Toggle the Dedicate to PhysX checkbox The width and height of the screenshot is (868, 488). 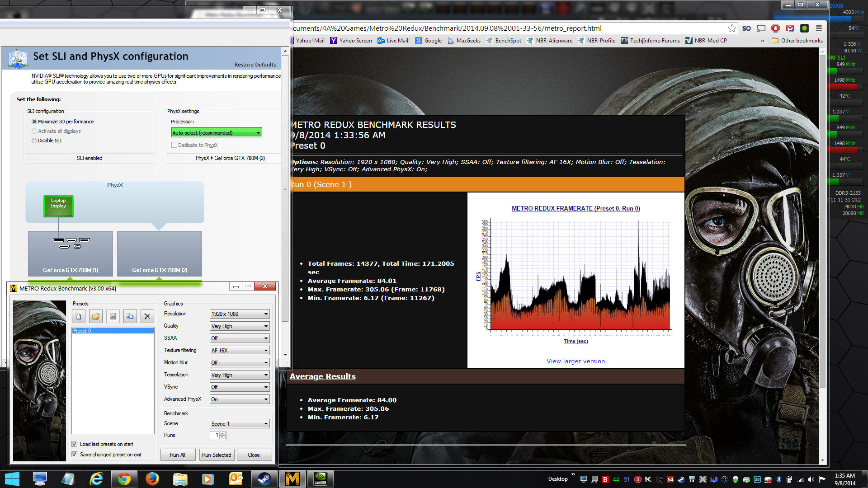[x=174, y=145]
